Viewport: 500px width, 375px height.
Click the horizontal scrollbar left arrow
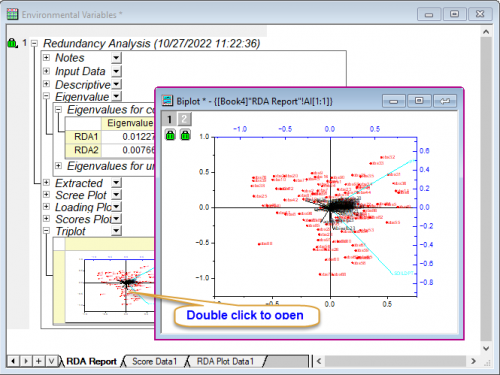(x=319, y=361)
